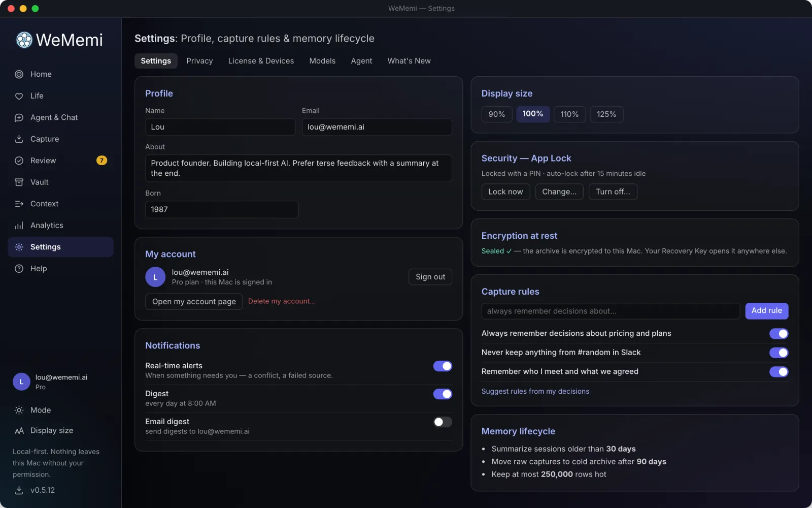Switch to the Privacy tab
The width and height of the screenshot is (812, 508).
pos(199,61)
